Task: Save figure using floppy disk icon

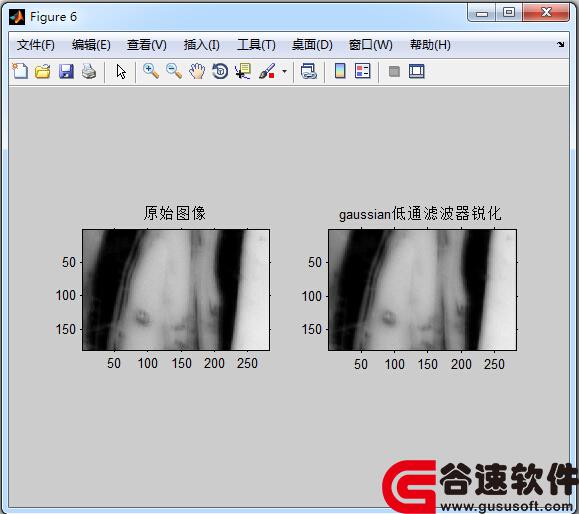Action: pos(66,71)
